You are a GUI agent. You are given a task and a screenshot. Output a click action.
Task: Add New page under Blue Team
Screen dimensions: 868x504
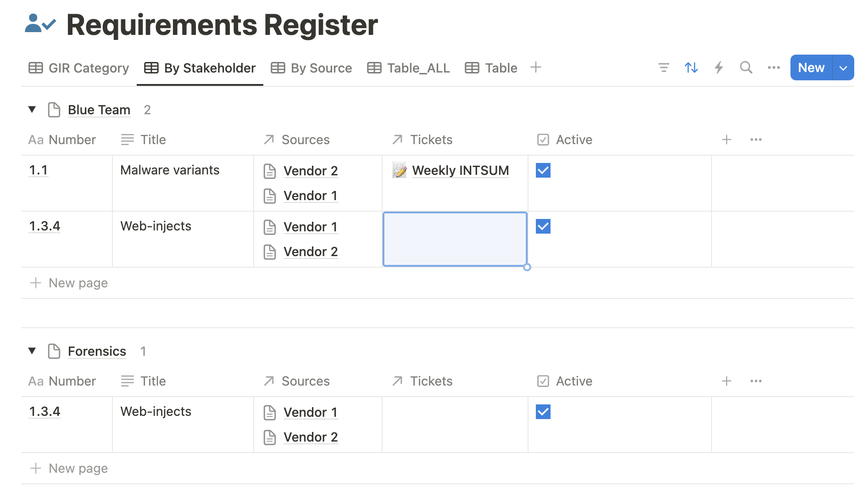(x=69, y=283)
